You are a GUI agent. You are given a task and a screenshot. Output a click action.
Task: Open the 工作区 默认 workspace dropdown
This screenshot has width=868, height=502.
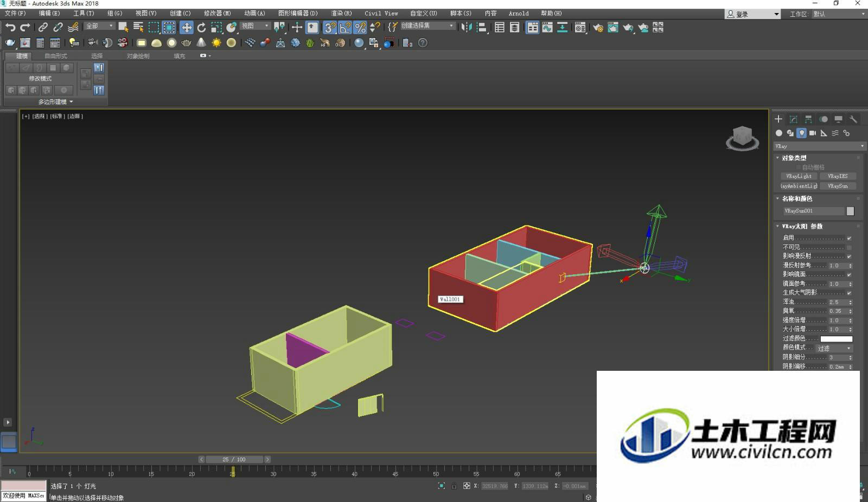(x=839, y=14)
